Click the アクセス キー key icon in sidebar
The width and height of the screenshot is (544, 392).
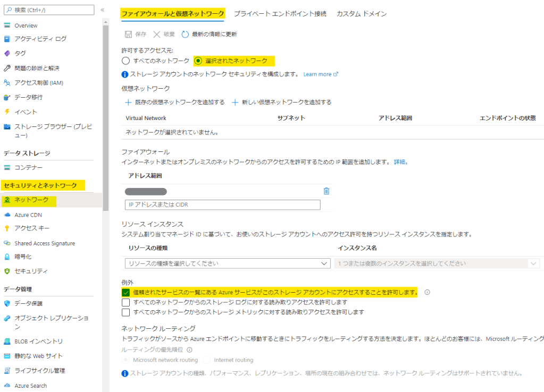tap(7, 228)
